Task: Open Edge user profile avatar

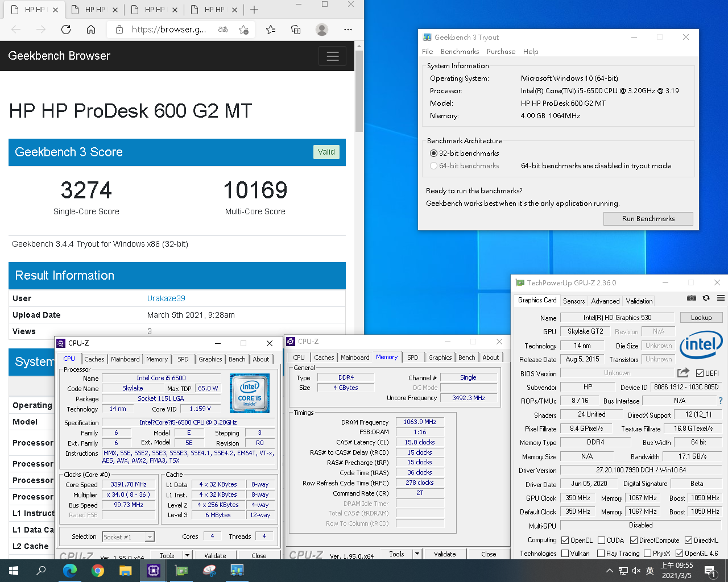Action: 322,30
